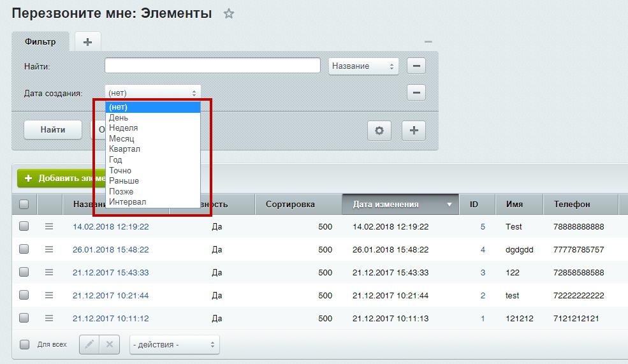Open ID link 4
This screenshot has height=364, width=628.
pyautogui.click(x=483, y=249)
